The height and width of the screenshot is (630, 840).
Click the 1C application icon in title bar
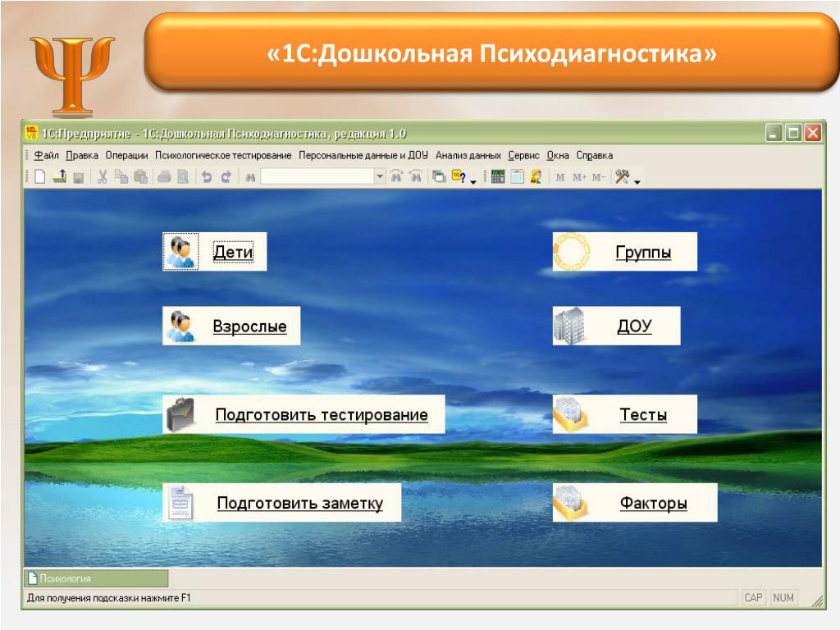pos(32,133)
